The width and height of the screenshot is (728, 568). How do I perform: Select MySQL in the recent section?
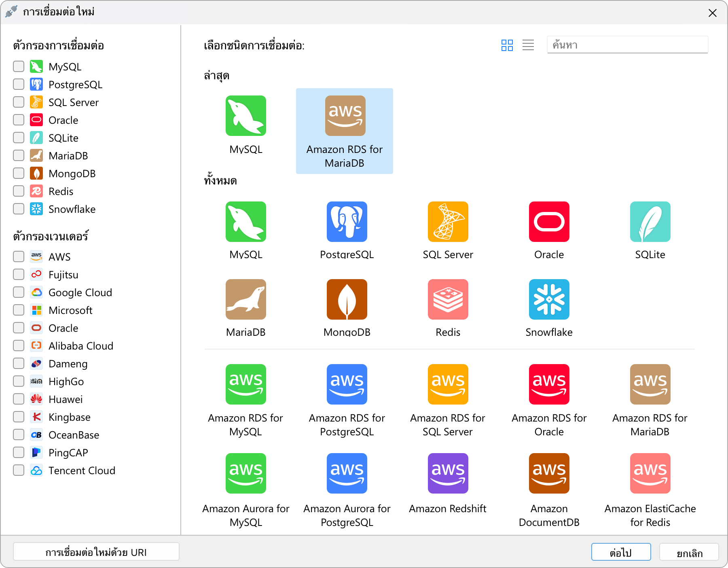click(x=246, y=116)
